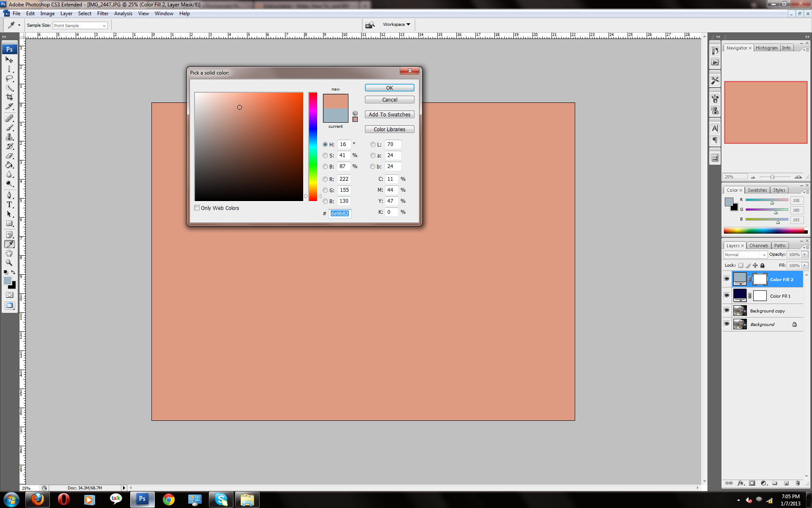Viewport: 812px width, 508px height.
Task: Open the Opacity slider arrow
Action: (804, 254)
